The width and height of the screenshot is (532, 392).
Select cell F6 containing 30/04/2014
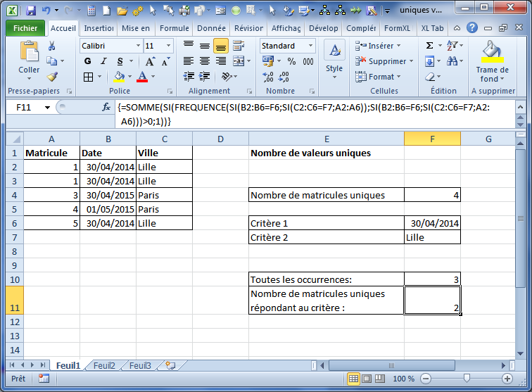[x=432, y=223]
